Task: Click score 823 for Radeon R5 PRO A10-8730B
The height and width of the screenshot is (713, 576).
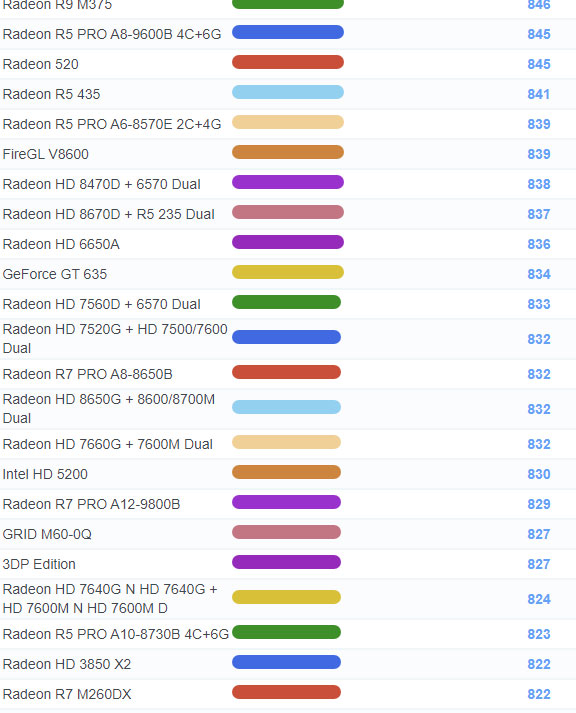Action: pos(539,634)
